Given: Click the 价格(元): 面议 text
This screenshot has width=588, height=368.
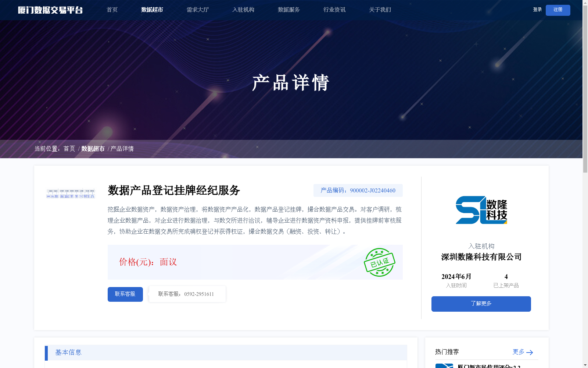Looking at the screenshot, I should pos(148,262).
